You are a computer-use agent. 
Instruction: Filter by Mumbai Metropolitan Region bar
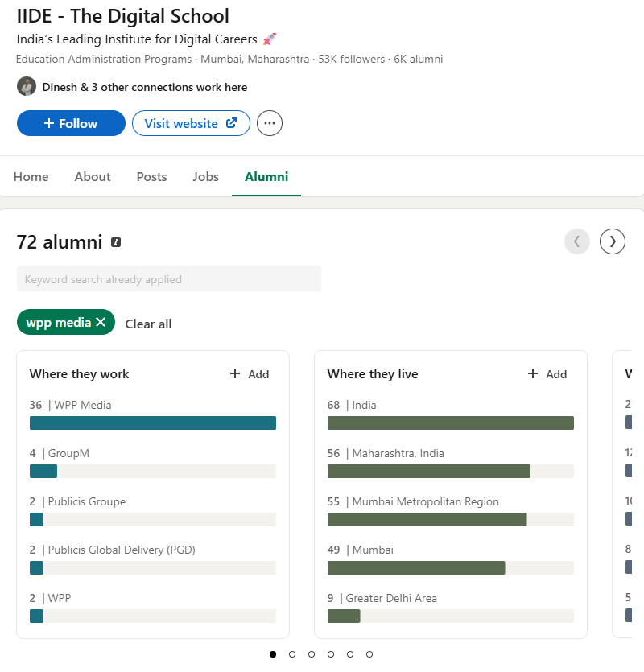(451, 519)
